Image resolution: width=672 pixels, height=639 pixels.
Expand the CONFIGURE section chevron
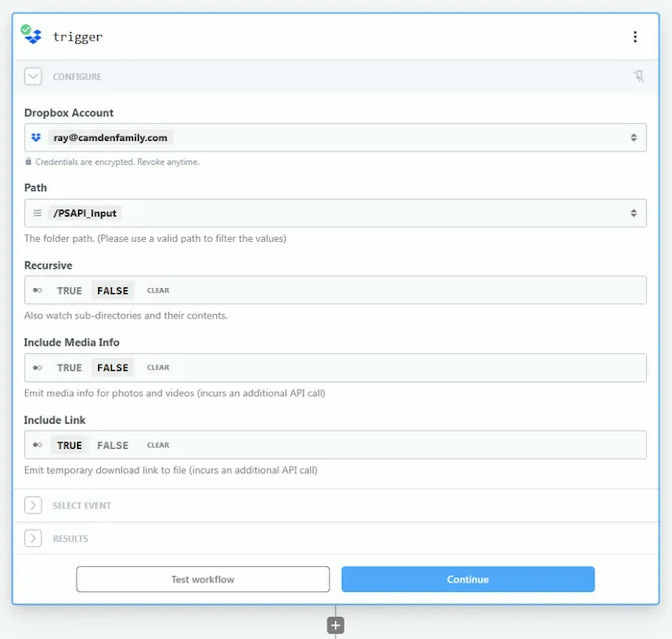33,77
